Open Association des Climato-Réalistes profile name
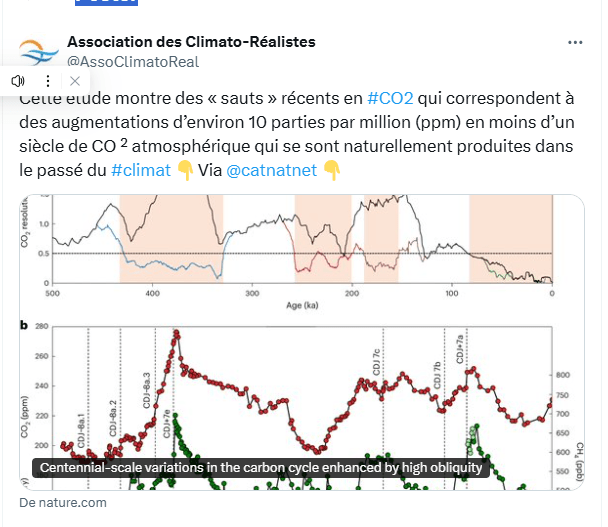This screenshot has width=608, height=527. pyautogui.click(x=190, y=42)
